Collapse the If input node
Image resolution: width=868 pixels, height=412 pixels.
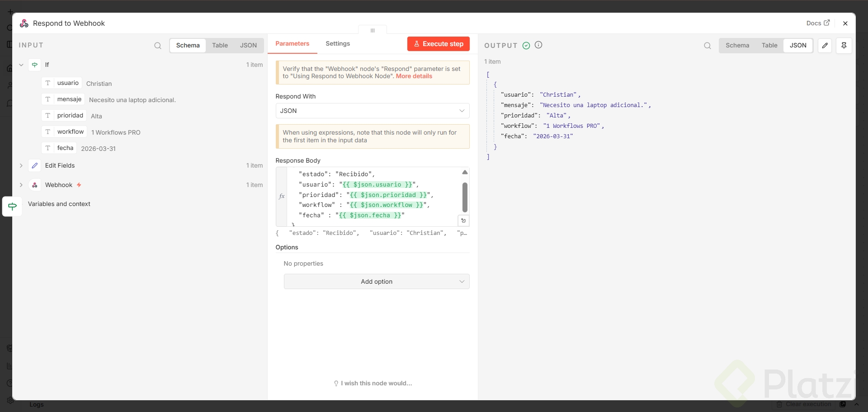click(21, 65)
